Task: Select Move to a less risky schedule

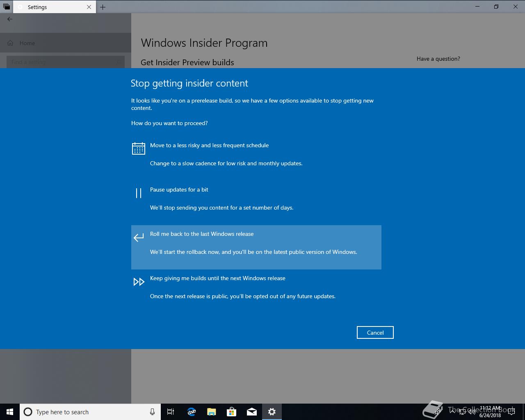Action: pos(256,159)
